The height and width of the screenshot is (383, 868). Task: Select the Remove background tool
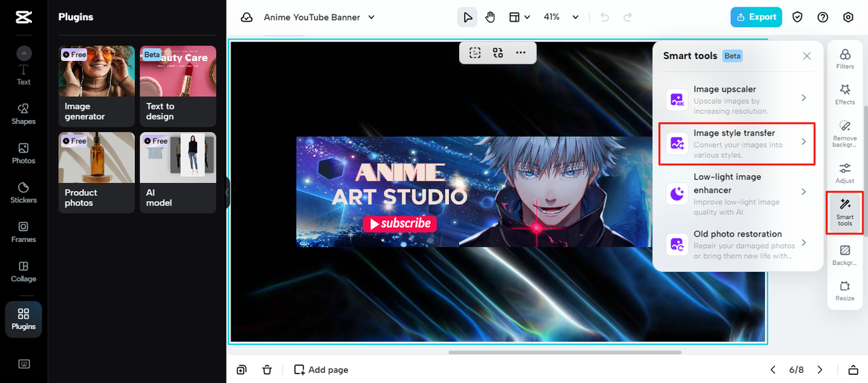point(845,134)
